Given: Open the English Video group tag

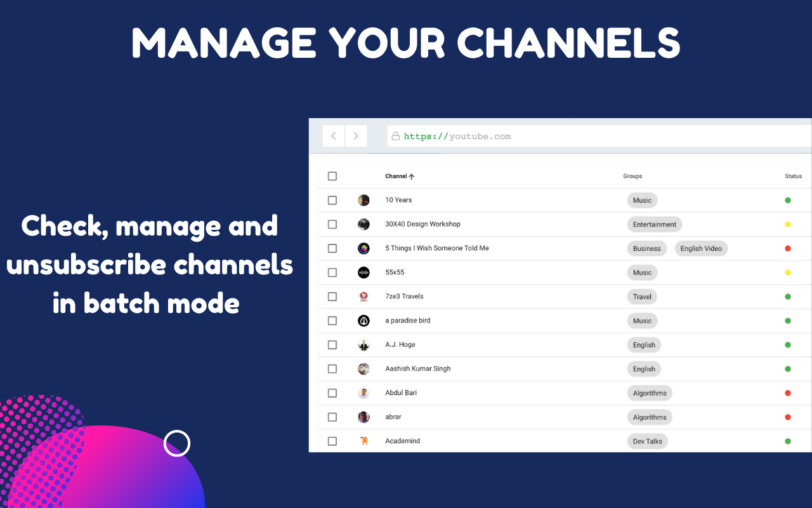Looking at the screenshot, I should click(701, 248).
